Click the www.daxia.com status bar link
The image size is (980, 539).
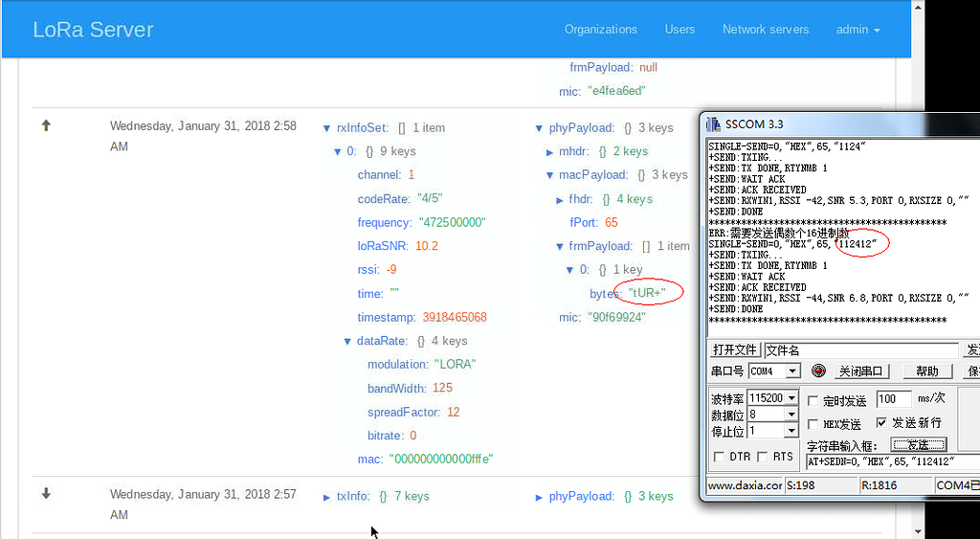click(745, 484)
